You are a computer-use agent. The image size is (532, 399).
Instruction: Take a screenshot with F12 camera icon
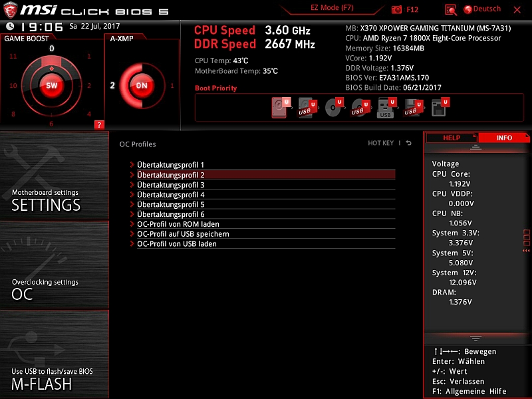[396, 9]
